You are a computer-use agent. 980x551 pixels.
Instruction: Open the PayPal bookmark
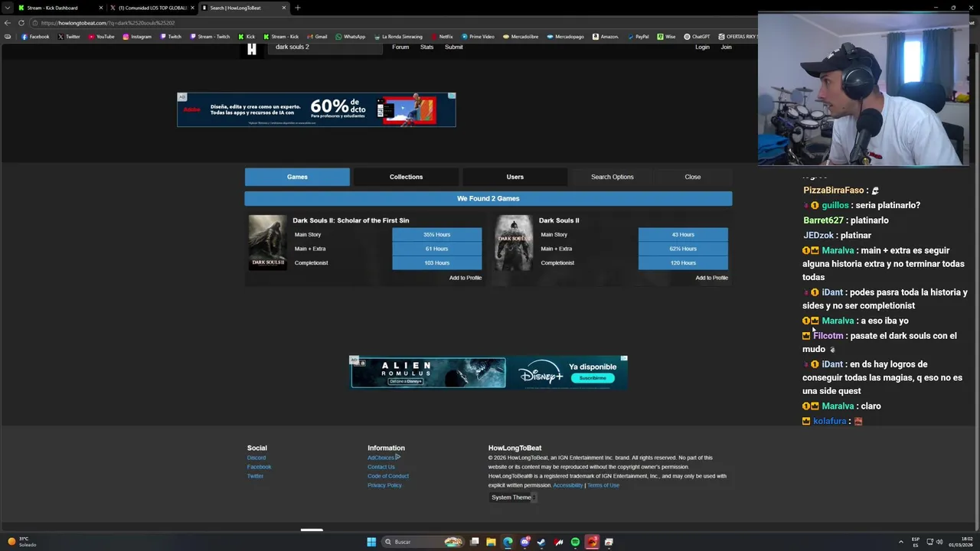[638, 37]
